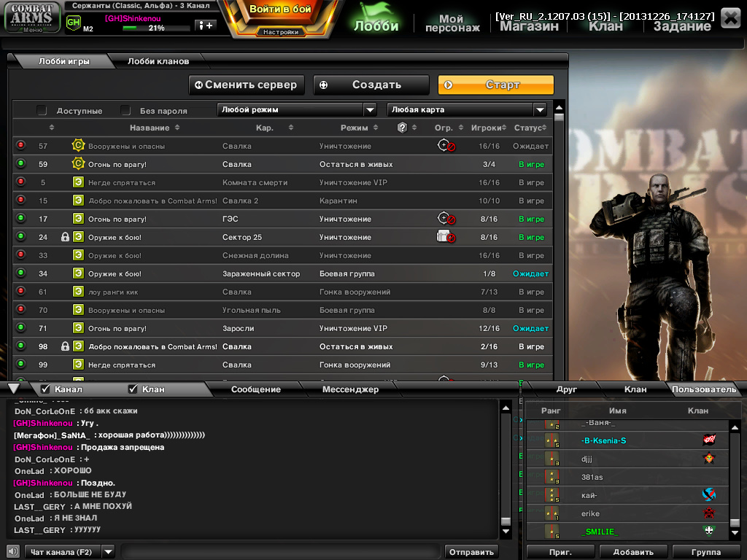Image resolution: width=747 pixels, height=560 pixels.
Task: Toggle the Без пароля checkbox filter
Action: point(125,111)
